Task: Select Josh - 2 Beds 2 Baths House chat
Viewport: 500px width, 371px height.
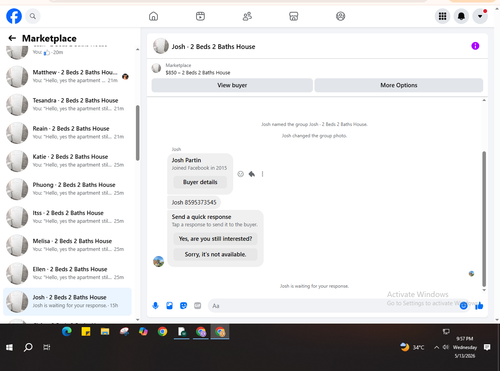Action: 67,301
